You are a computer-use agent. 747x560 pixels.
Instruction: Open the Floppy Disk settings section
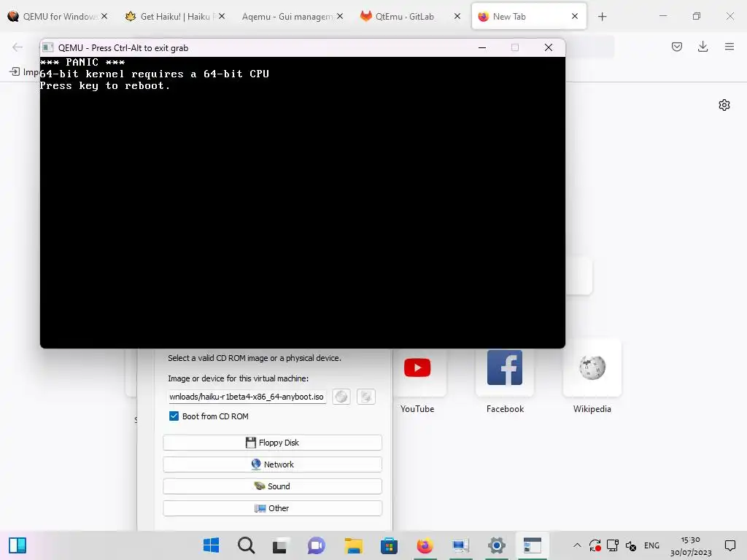[x=273, y=443]
